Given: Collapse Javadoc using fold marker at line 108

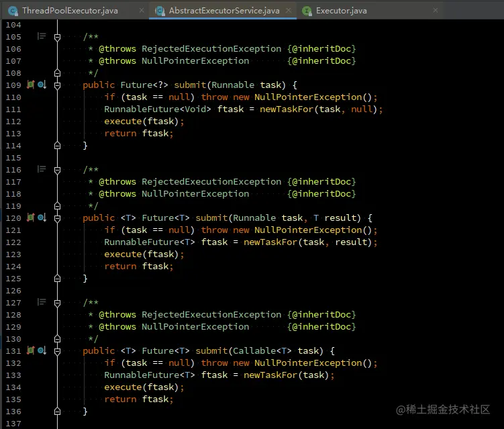Looking at the screenshot, I should [57, 73].
